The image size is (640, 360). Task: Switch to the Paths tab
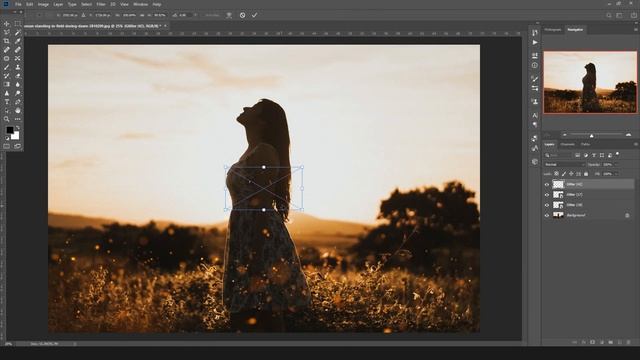pyautogui.click(x=585, y=144)
